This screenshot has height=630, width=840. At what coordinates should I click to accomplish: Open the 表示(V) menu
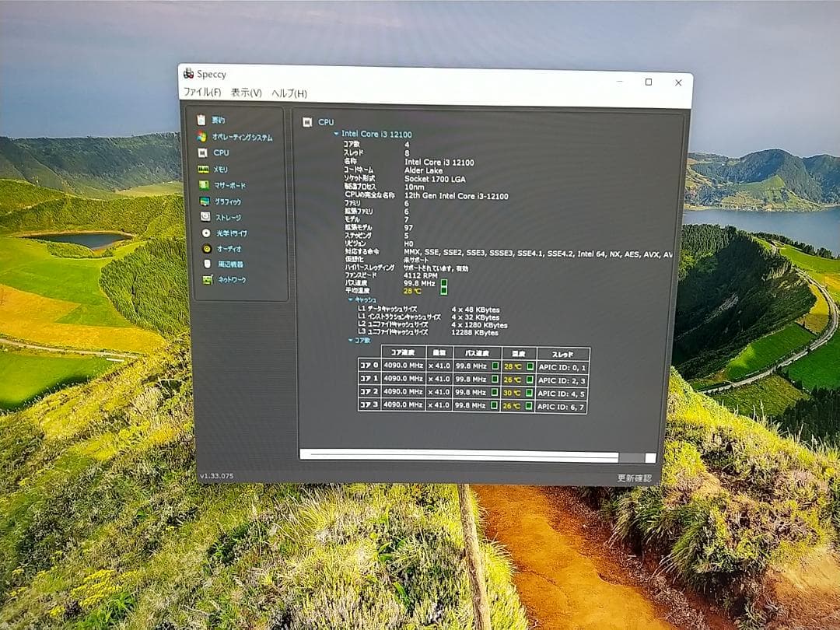pyautogui.click(x=246, y=93)
